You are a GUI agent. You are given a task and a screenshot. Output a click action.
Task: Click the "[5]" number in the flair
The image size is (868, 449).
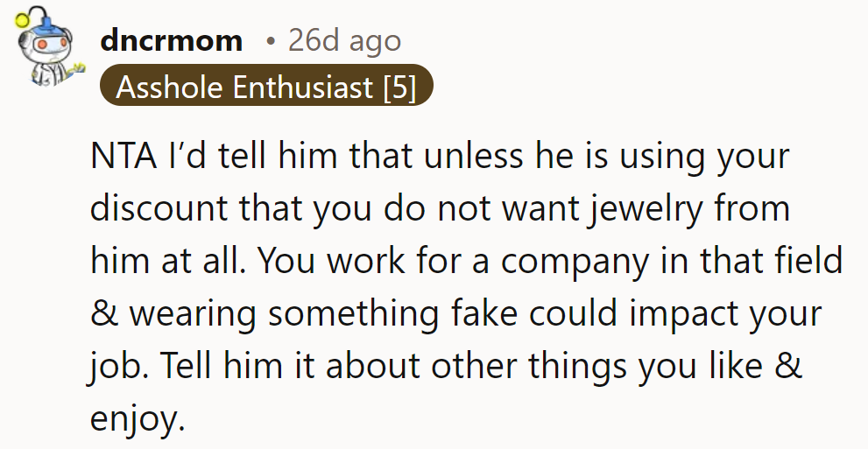(399, 87)
